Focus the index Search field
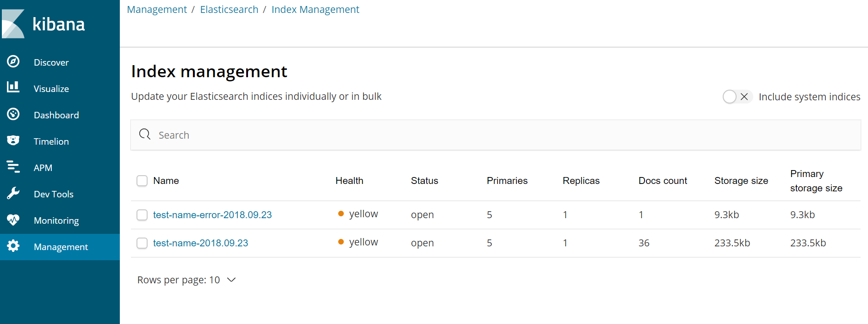 pyautogui.click(x=496, y=135)
